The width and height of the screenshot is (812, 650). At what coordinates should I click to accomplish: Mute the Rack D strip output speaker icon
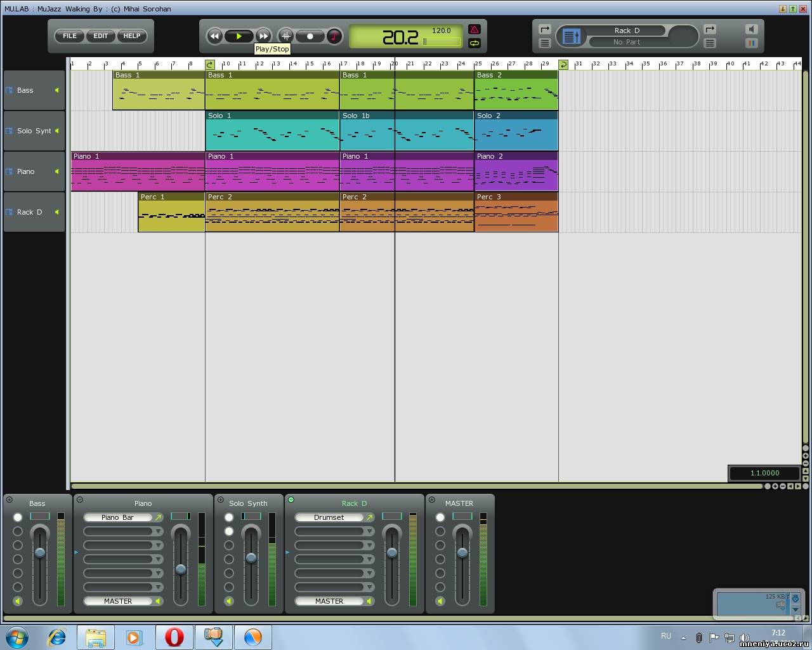pos(369,601)
